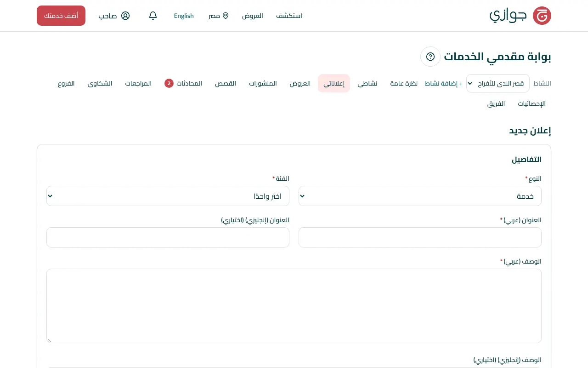Screen dimensions: 588x368
Task: Open the استكشف link
Action: [289, 16]
